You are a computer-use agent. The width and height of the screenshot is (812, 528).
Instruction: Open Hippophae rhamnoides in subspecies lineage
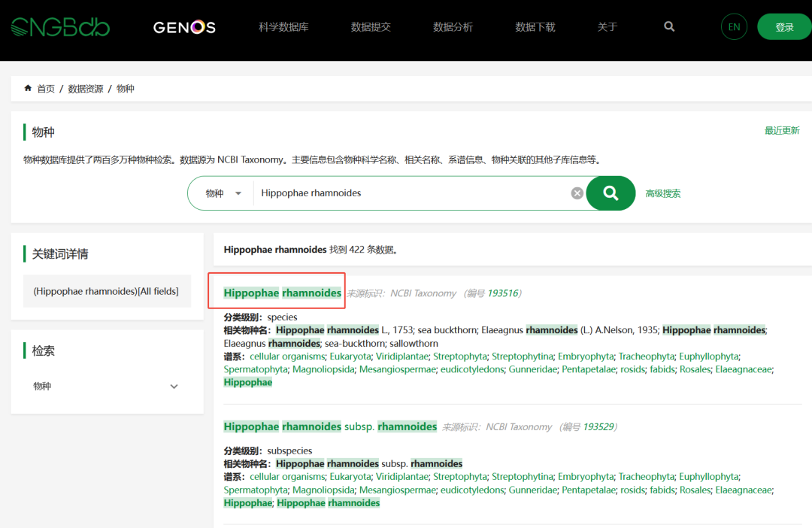point(329,503)
